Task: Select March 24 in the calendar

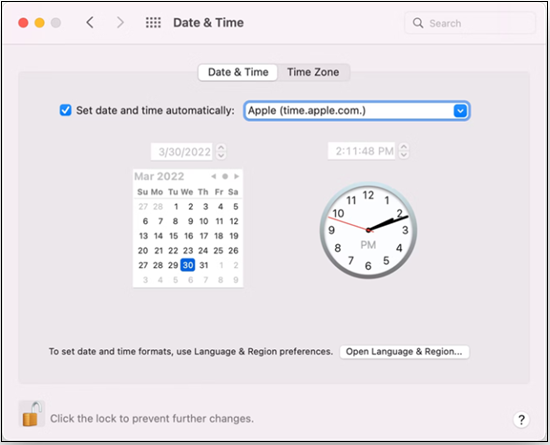Action: point(203,251)
